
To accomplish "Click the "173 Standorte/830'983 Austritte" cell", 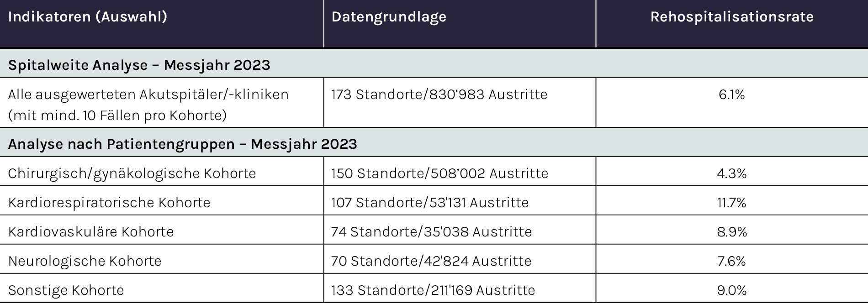I will pos(439,94).
